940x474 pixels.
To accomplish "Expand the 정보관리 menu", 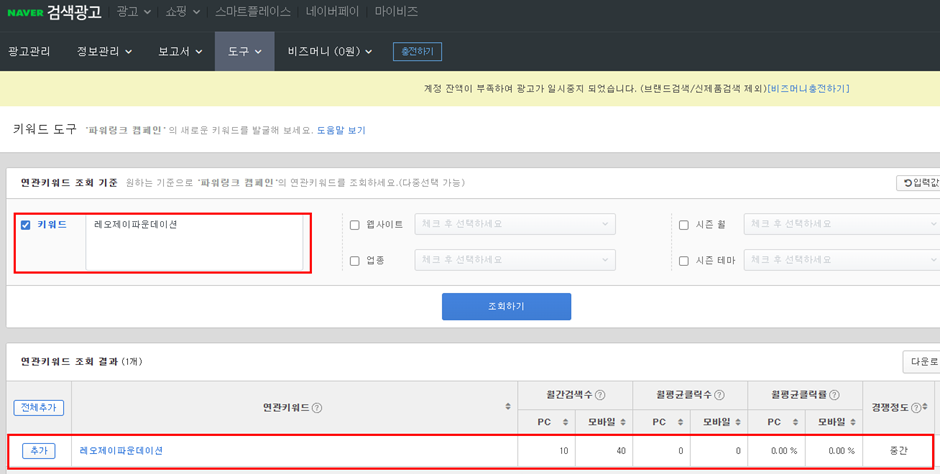I will tap(104, 52).
